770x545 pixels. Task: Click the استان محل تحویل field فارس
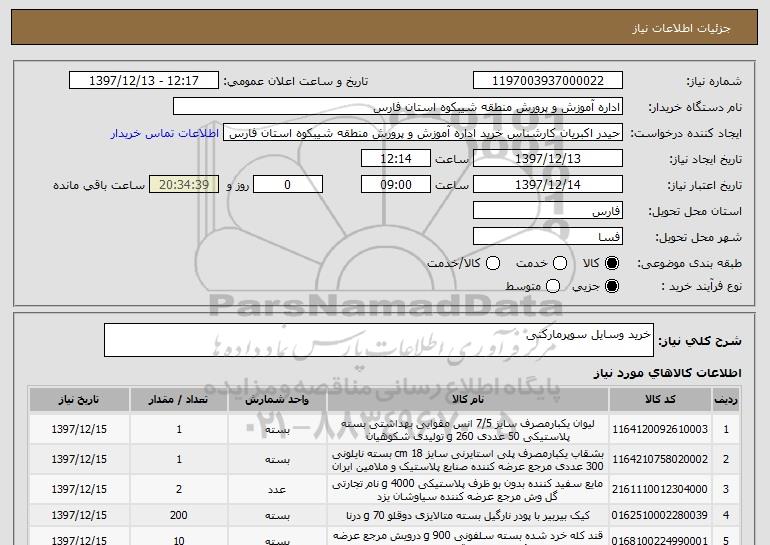point(548,211)
